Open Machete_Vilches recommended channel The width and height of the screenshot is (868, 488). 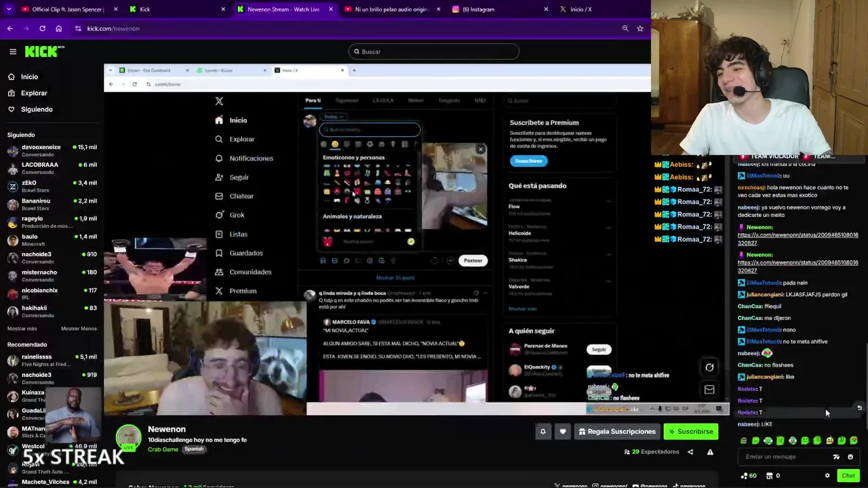pos(52,482)
